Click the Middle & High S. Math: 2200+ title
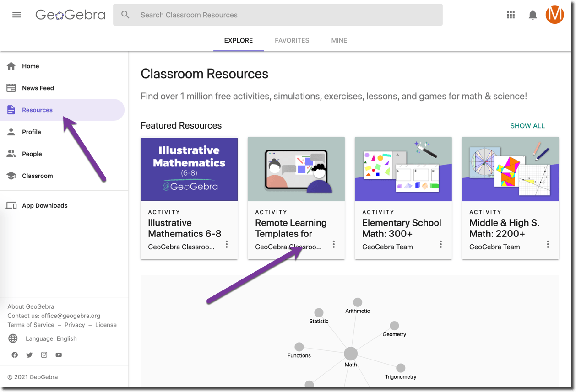Viewport: 576px width, 392px height. tap(504, 228)
